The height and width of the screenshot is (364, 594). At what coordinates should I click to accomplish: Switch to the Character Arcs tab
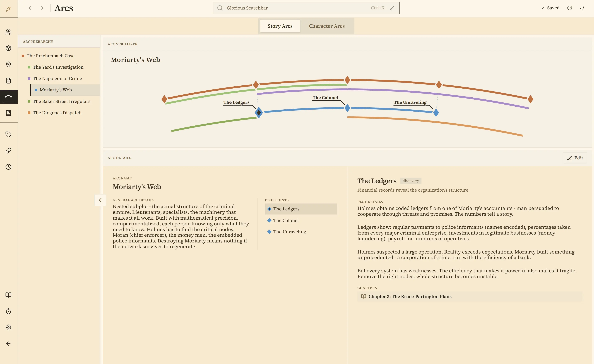click(x=327, y=26)
